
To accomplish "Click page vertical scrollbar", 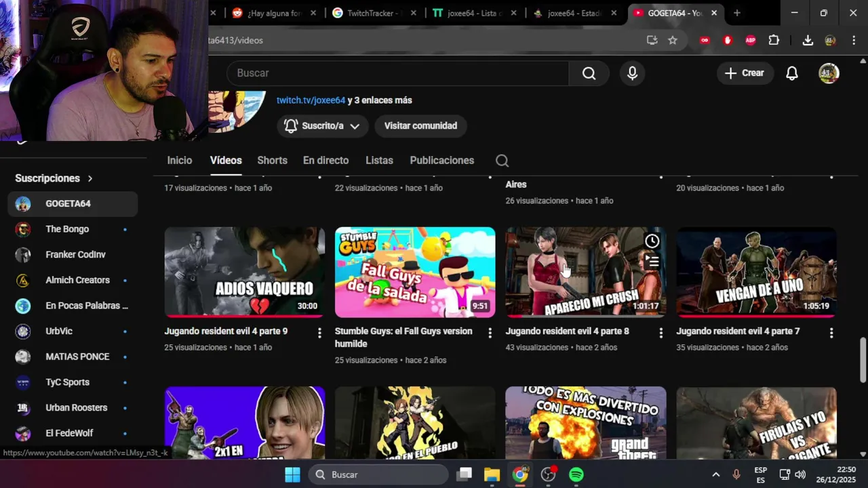I will [863, 359].
